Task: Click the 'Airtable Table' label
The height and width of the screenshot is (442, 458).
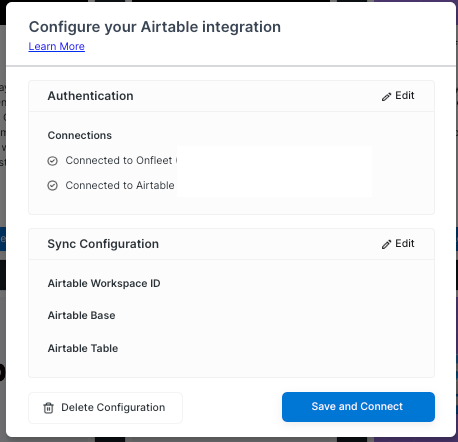Action: click(83, 348)
